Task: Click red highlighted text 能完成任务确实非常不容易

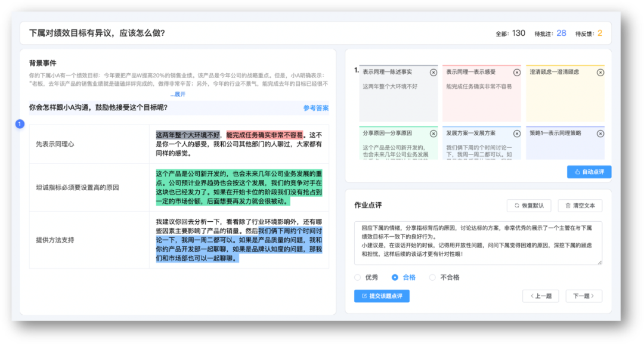Action: [265, 135]
